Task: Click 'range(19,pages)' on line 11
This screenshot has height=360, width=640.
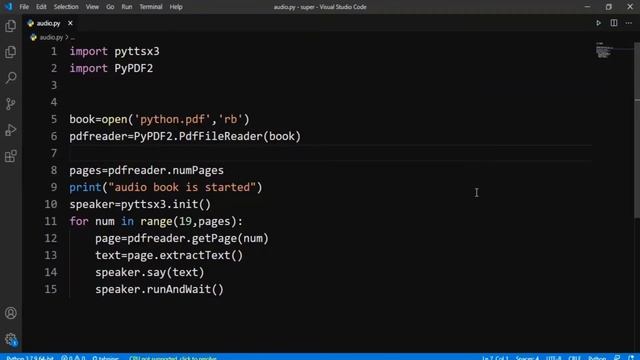Action: (188, 221)
